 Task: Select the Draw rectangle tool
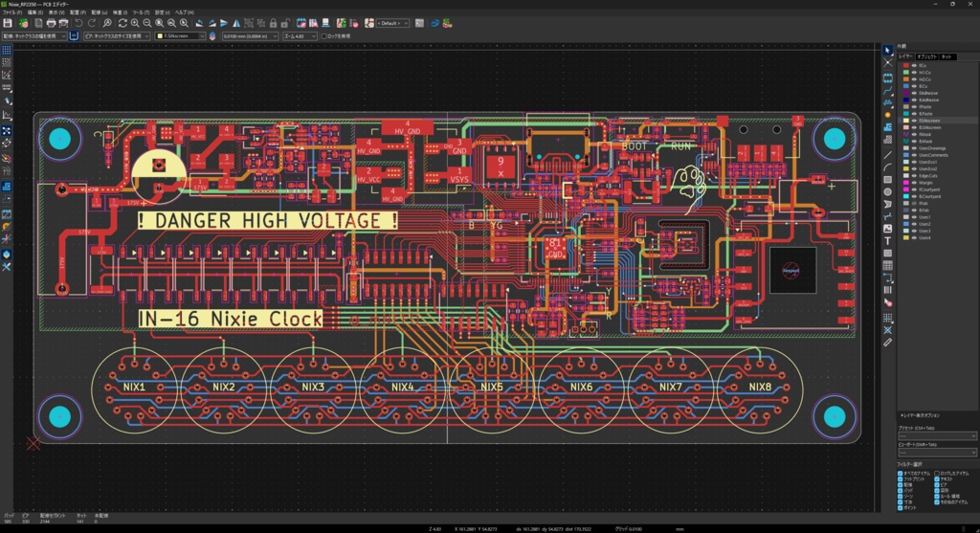coord(887,180)
